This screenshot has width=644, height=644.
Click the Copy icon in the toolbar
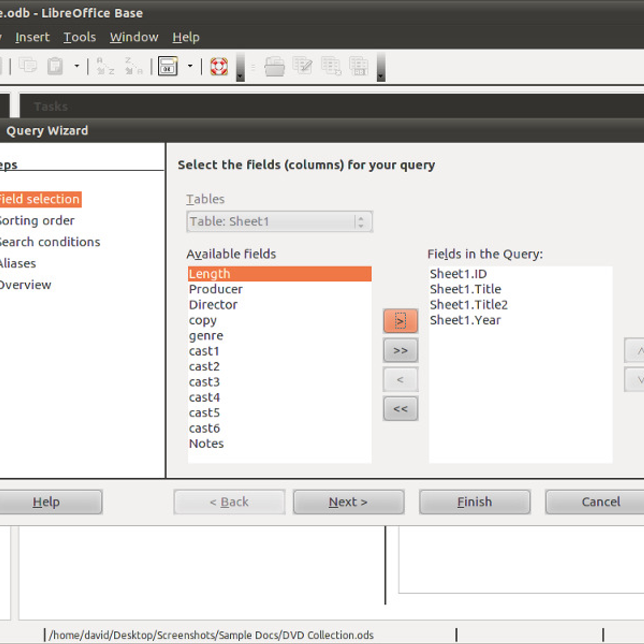click(x=27, y=66)
